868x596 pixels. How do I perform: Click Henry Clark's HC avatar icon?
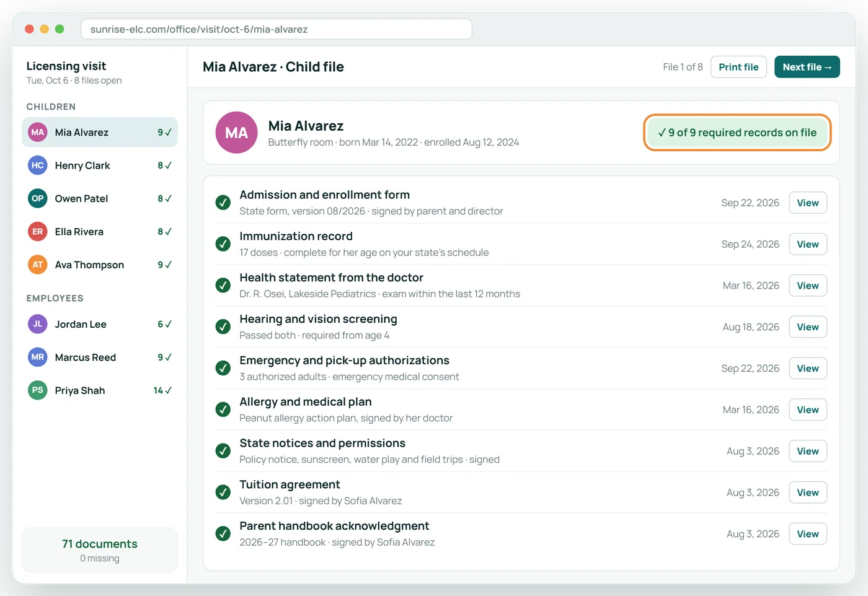(x=38, y=165)
